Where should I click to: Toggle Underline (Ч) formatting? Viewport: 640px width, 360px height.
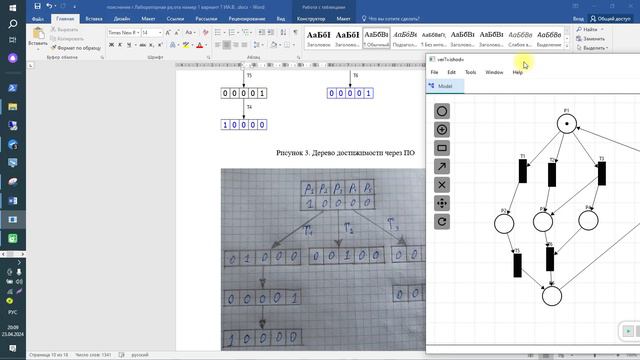129,45
